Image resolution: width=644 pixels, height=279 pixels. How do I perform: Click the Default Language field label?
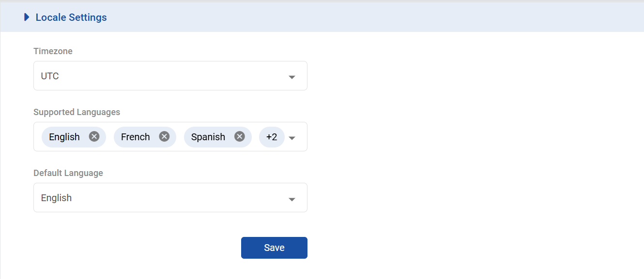(x=68, y=173)
